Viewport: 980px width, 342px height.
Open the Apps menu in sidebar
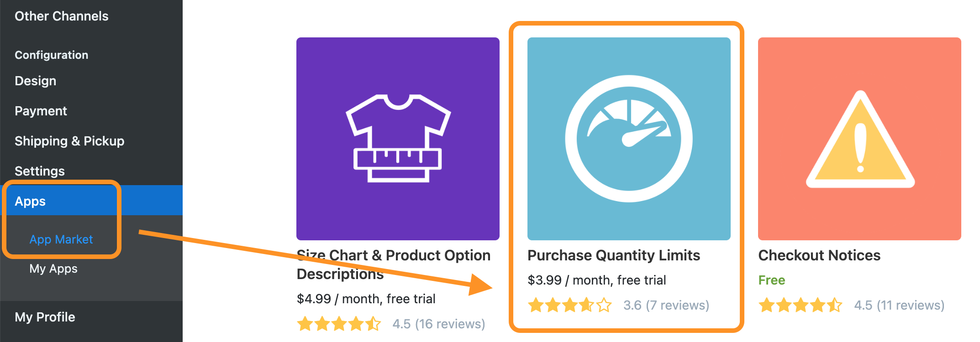point(91,201)
